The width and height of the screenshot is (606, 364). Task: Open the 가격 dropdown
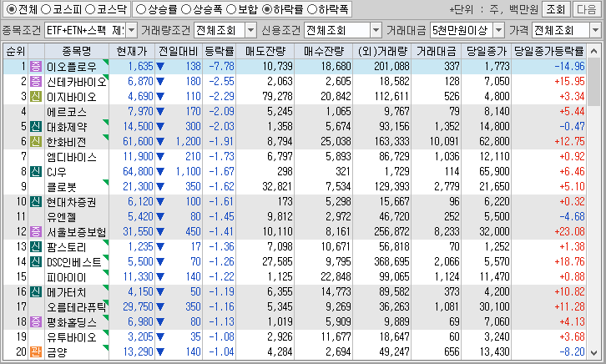[x=595, y=30]
